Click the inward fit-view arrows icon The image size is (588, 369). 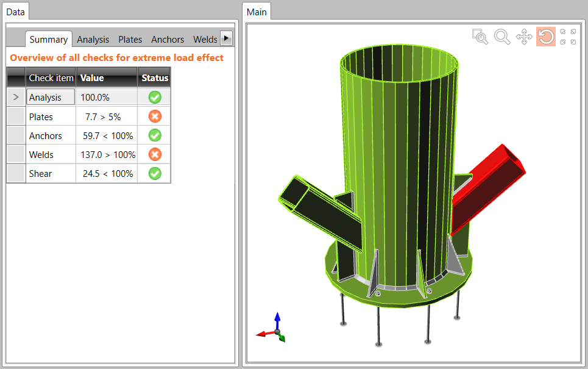pyautogui.click(x=569, y=42)
